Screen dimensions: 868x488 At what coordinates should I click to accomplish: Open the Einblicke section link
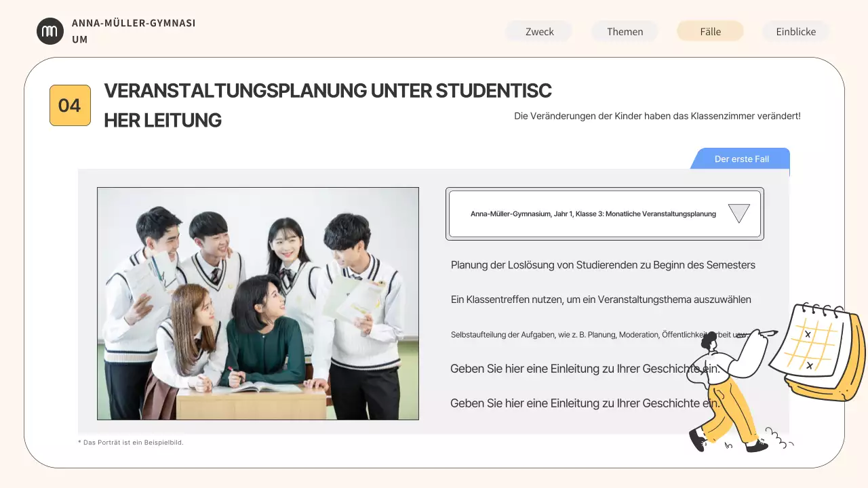795,31
